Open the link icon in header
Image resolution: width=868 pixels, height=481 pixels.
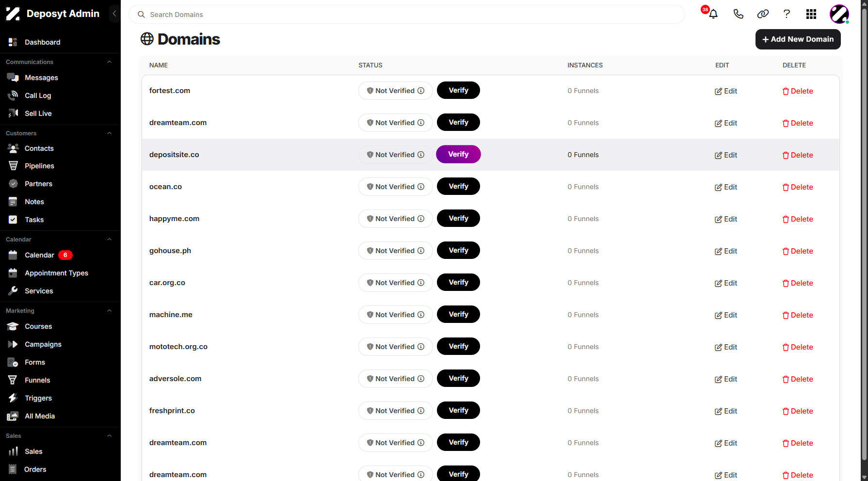click(x=763, y=14)
